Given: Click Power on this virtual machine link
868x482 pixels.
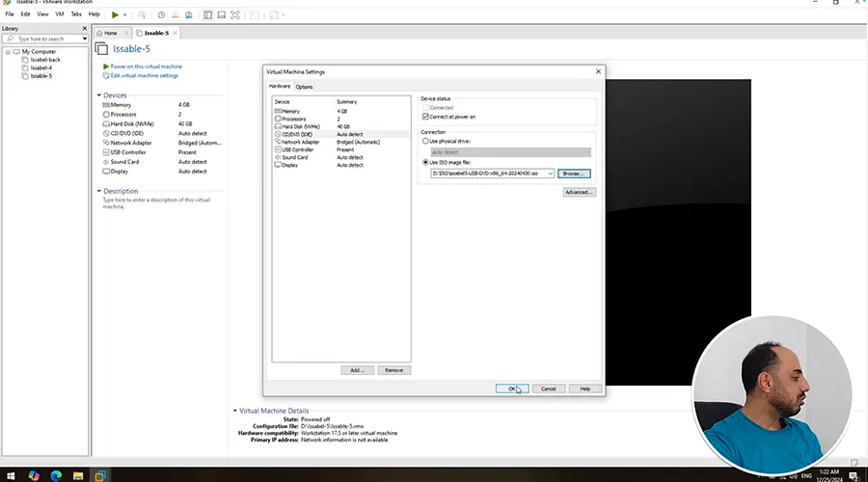Looking at the screenshot, I should click(147, 67).
